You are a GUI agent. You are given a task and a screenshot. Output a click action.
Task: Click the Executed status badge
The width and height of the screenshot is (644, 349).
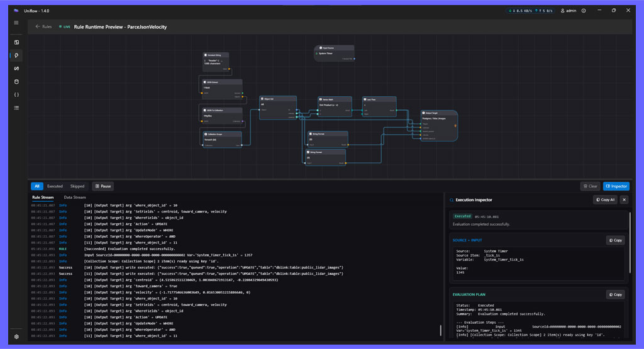click(462, 216)
